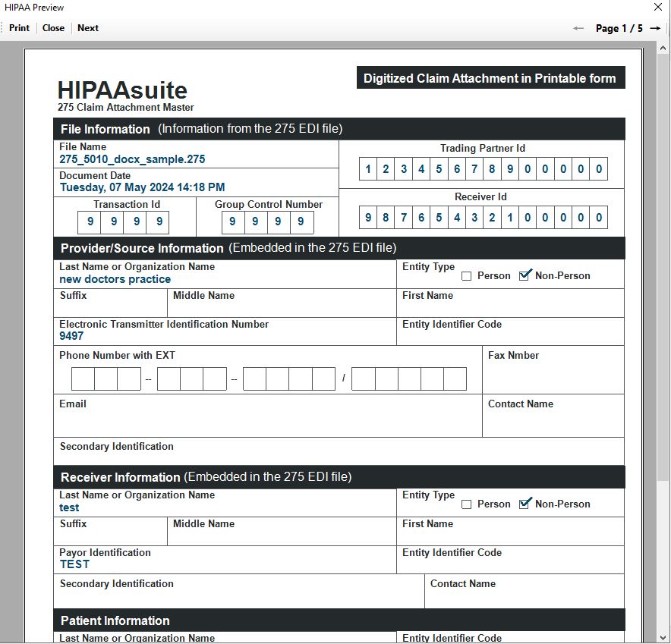
Task: Click Receiver Id label
Action: point(480,196)
